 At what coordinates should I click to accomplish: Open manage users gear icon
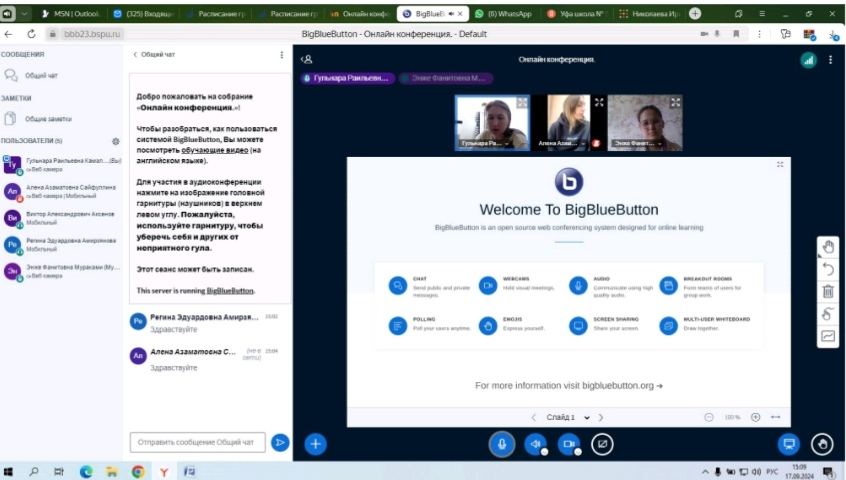(116, 141)
